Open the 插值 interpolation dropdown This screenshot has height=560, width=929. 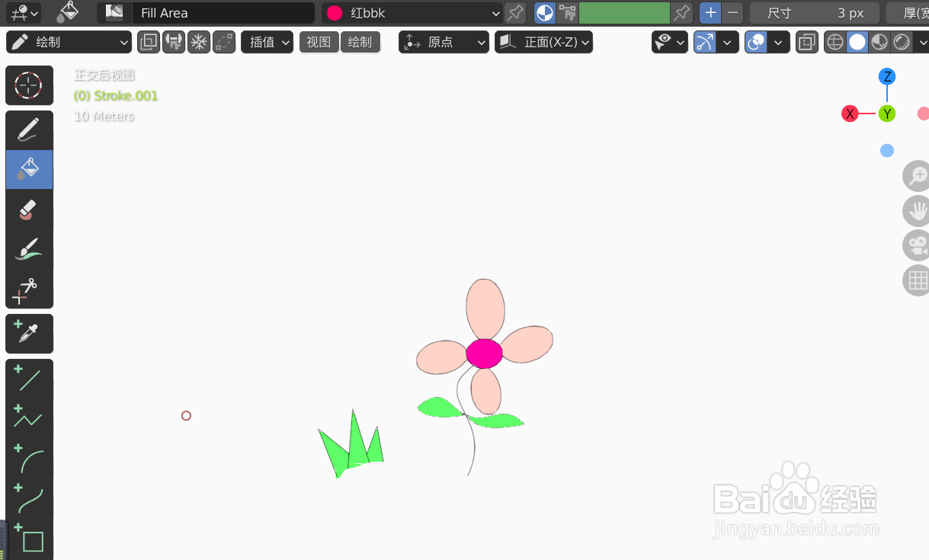pos(267,42)
